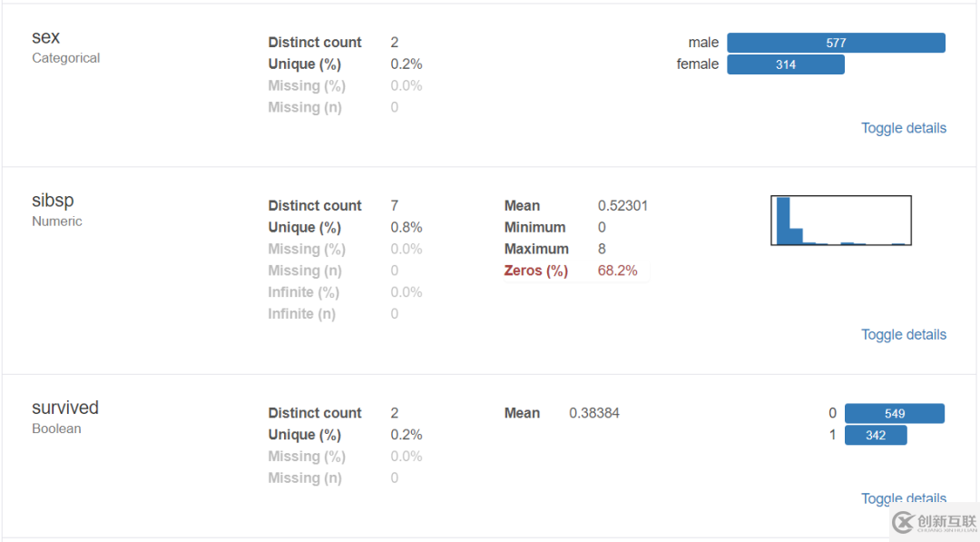Toggle details for the sex variable

tap(904, 128)
